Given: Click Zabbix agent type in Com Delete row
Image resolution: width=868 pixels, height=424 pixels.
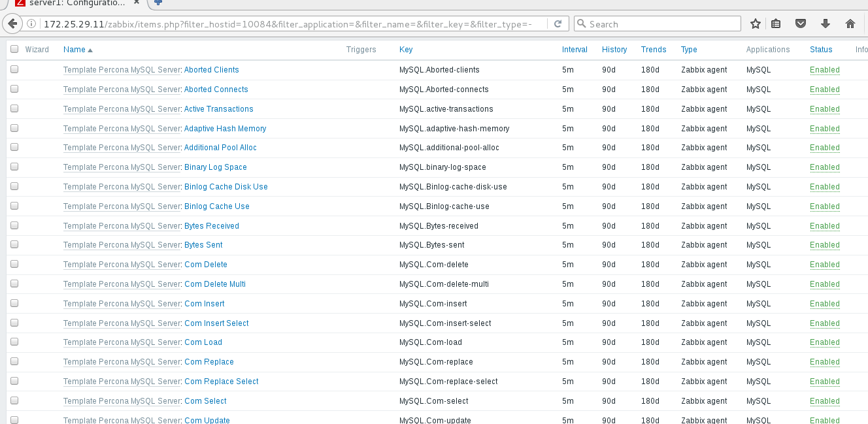Looking at the screenshot, I should tap(704, 265).
